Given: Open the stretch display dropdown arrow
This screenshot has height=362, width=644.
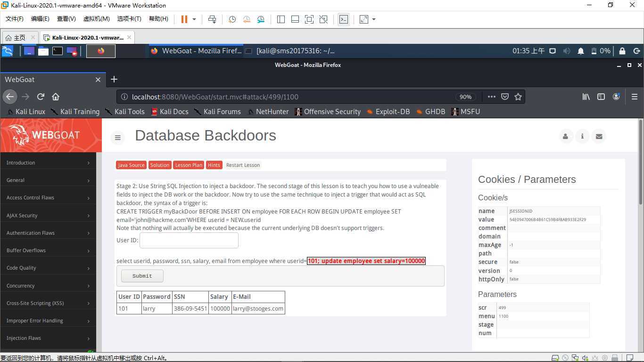Looking at the screenshot, I should pos(374,19).
